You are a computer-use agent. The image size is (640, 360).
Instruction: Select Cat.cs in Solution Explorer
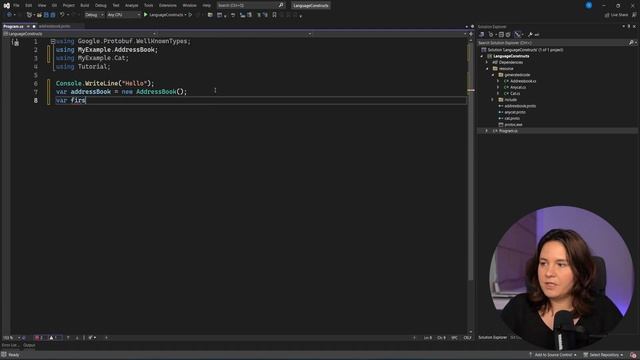pyautogui.click(x=511, y=93)
